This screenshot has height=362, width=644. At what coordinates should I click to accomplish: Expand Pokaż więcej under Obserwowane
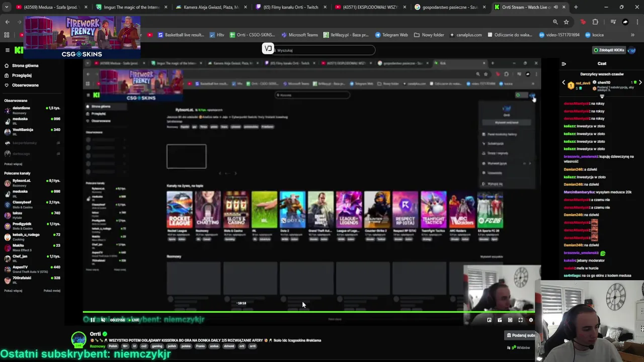point(13,164)
